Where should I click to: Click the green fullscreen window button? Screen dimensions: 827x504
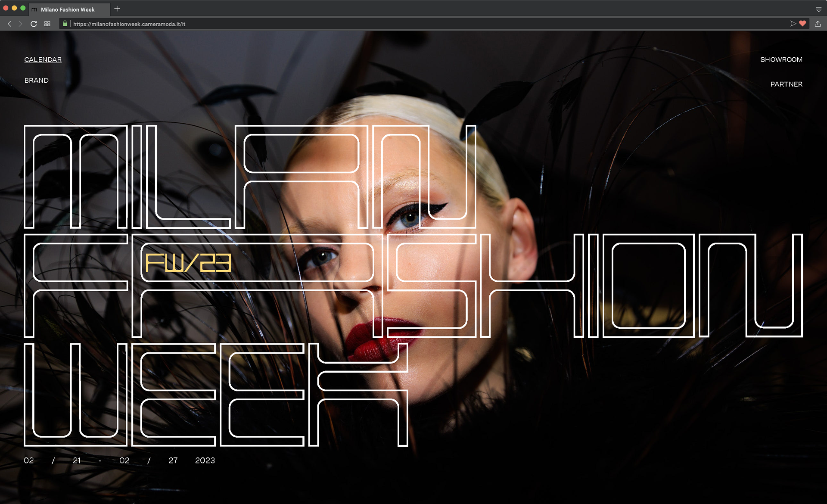pyautogui.click(x=23, y=8)
